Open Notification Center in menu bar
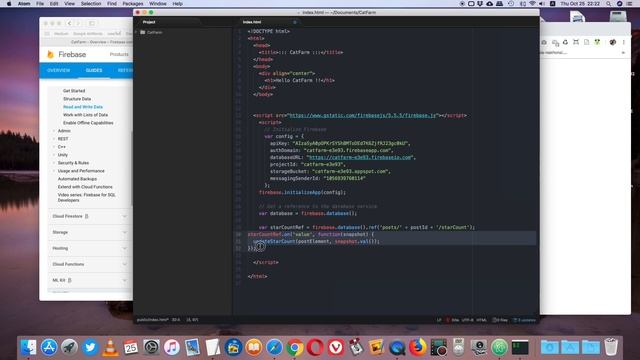Image resolution: width=640 pixels, height=360 pixels. pos(629,4)
